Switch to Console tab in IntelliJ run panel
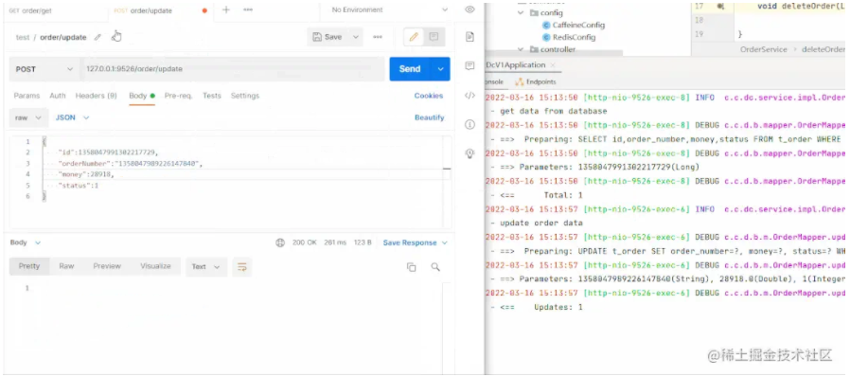868x377 pixels. click(494, 81)
